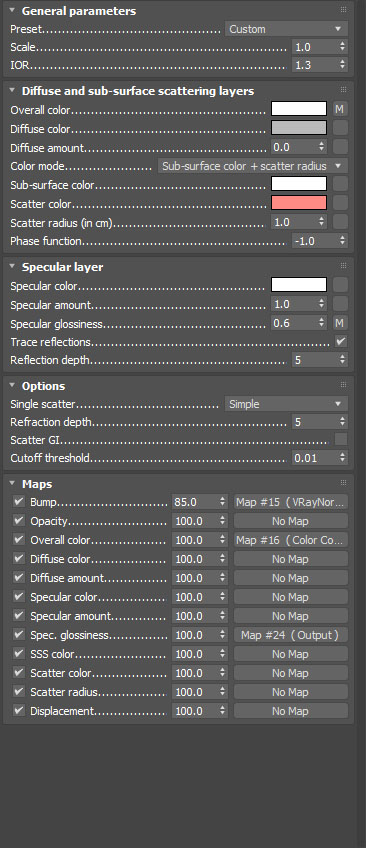Click the empty map slot beside Diffuse amount

pos(340,146)
